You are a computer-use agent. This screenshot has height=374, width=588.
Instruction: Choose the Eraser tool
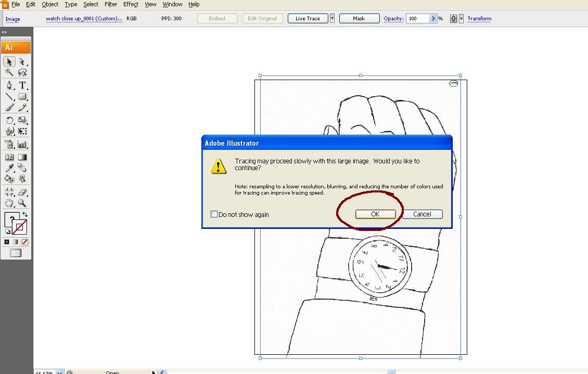(22, 192)
